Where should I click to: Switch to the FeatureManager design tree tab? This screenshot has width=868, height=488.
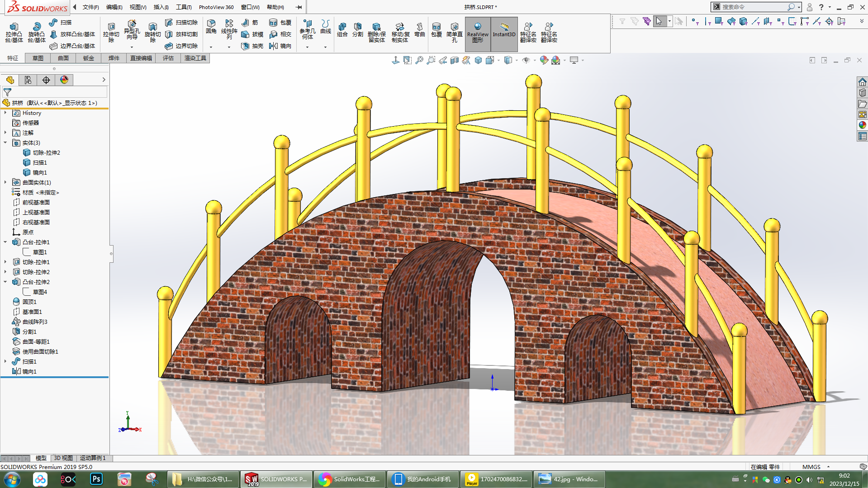click(10, 80)
